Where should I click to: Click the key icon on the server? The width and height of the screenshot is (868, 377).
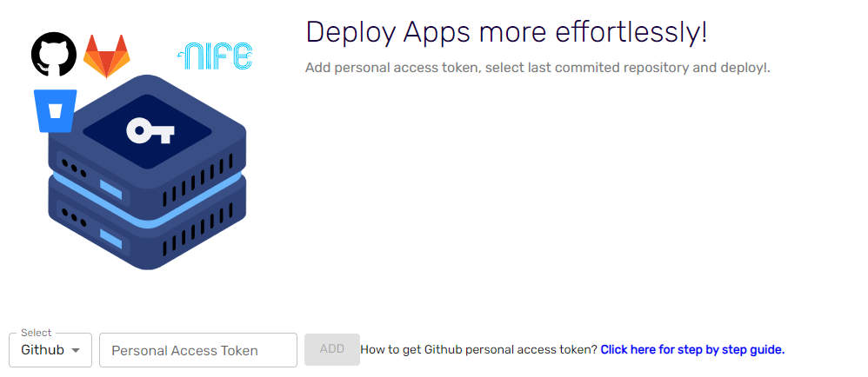(150, 131)
